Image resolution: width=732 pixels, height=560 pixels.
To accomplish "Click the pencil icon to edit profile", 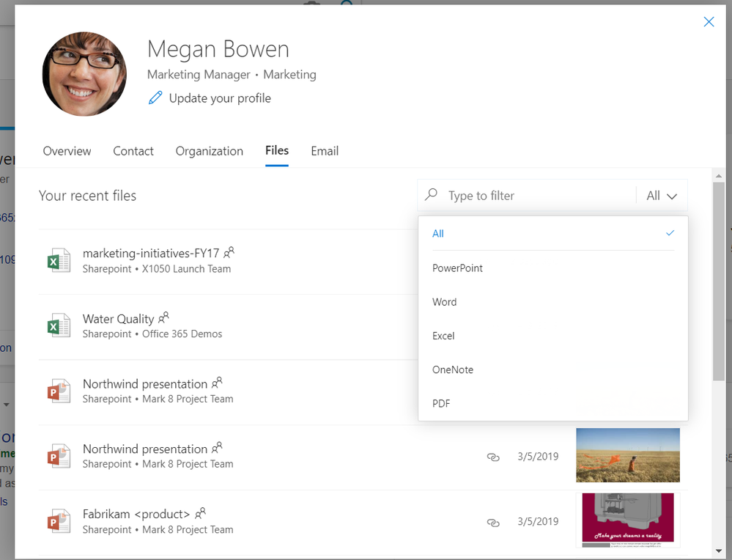I will click(x=155, y=97).
